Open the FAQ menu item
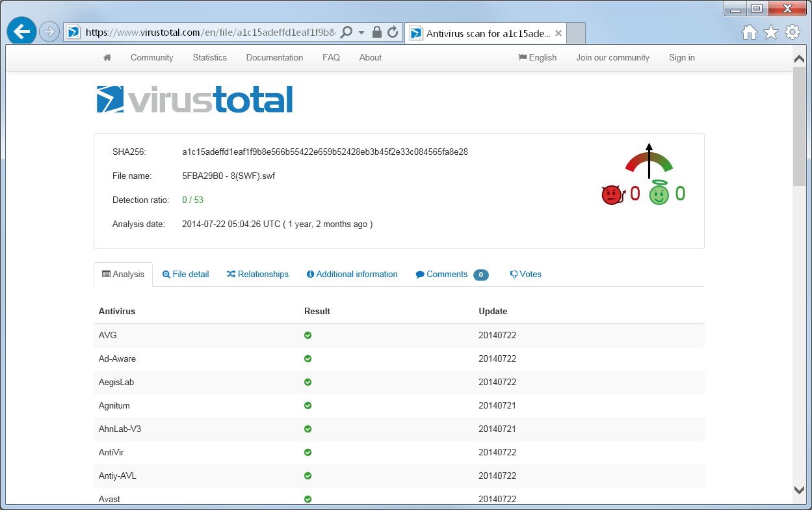The image size is (812, 510). [x=331, y=58]
